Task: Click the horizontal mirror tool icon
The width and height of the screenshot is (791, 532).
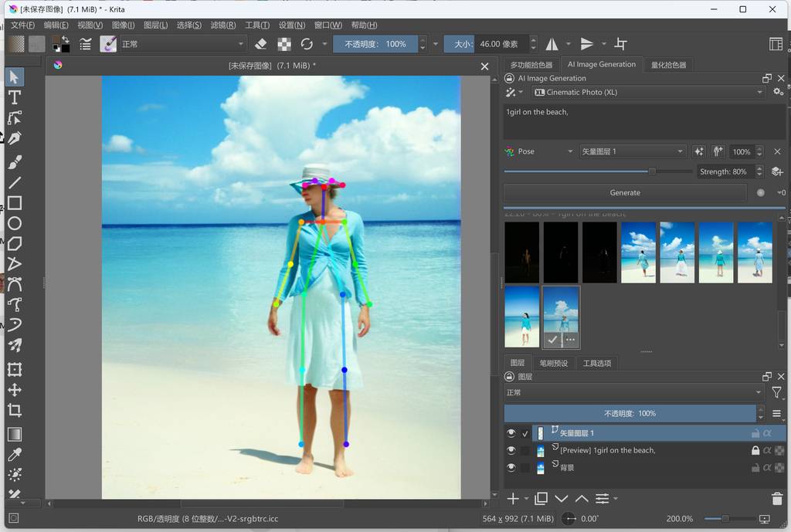Action: pos(552,44)
